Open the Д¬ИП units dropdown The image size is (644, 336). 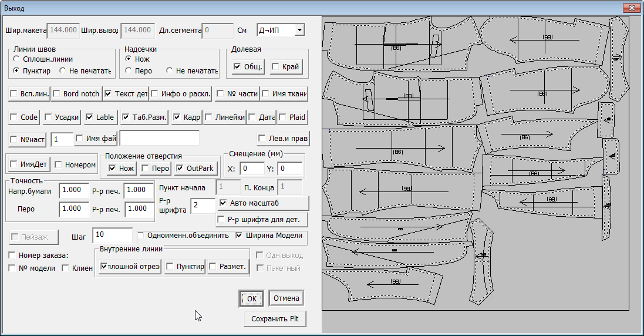pyautogui.click(x=299, y=30)
